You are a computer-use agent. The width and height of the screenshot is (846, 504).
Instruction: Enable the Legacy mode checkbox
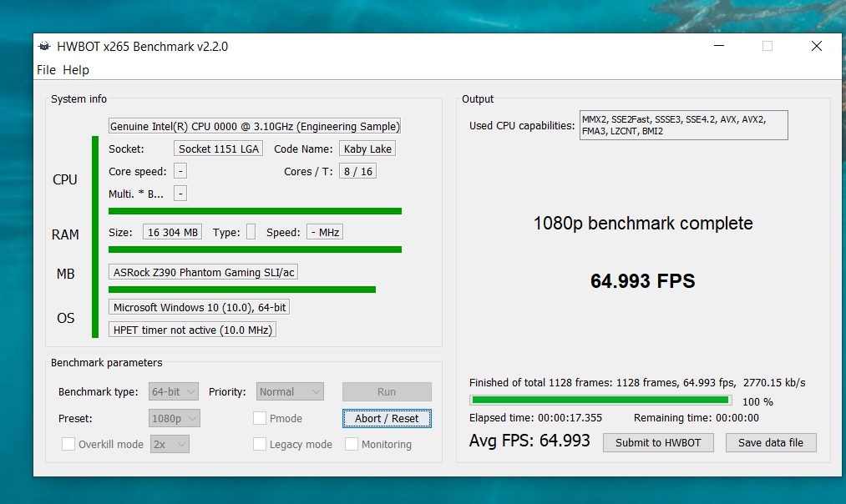tap(260, 444)
